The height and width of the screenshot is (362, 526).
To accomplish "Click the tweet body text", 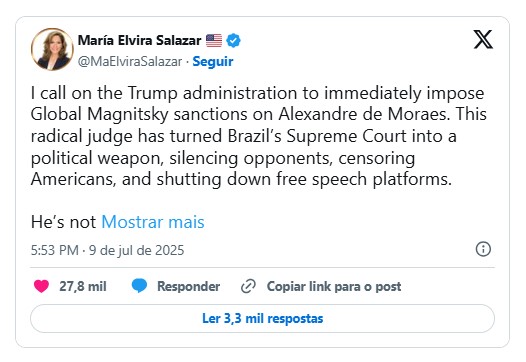I will pyautogui.click(x=258, y=136).
